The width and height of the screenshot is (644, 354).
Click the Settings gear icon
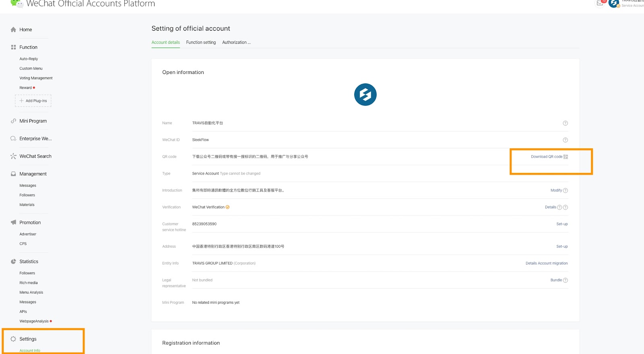click(13, 339)
